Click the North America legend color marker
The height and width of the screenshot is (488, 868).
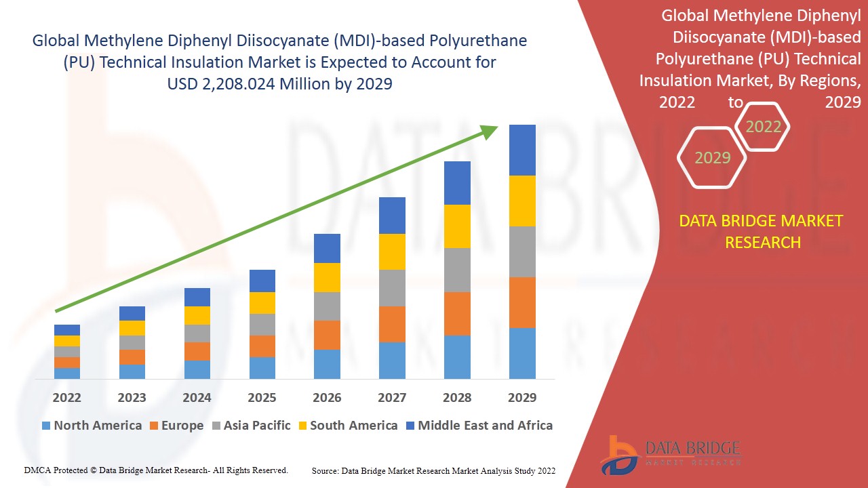(x=45, y=426)
